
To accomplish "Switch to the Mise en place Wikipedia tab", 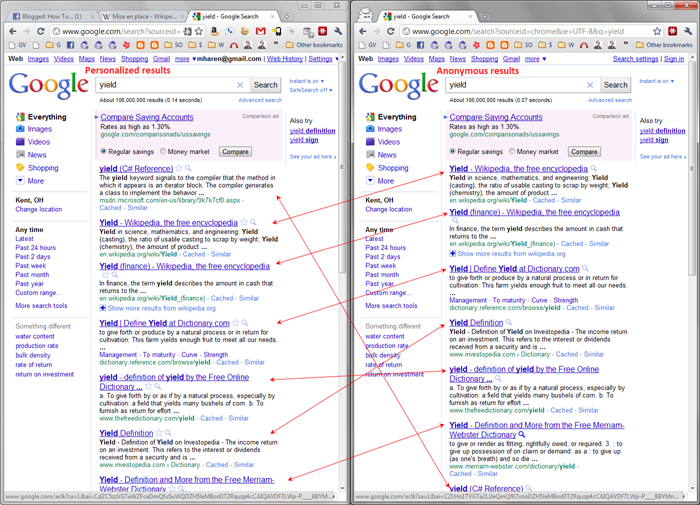I will point(143,17).
